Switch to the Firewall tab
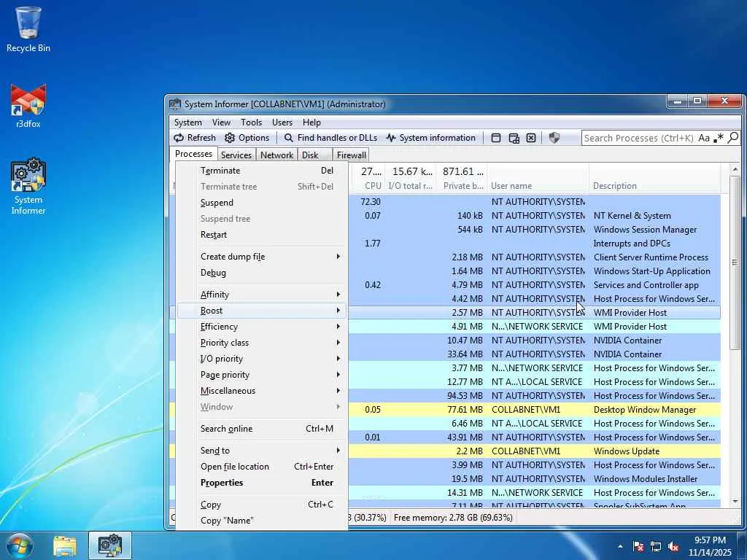Viewport: 747px width, 560px height. pyautogui.click(x=351, y=155)
